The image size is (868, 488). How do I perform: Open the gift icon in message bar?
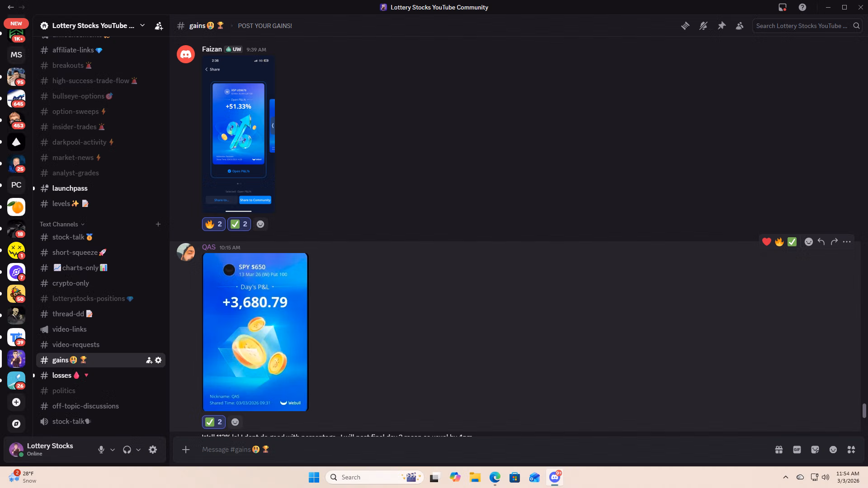pos(779,450)
